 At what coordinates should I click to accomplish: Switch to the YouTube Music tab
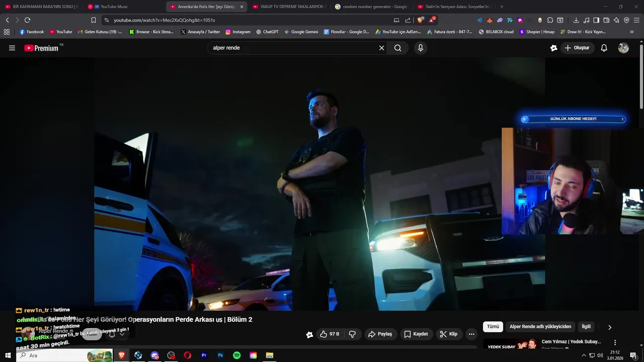(x=123, y=7)
